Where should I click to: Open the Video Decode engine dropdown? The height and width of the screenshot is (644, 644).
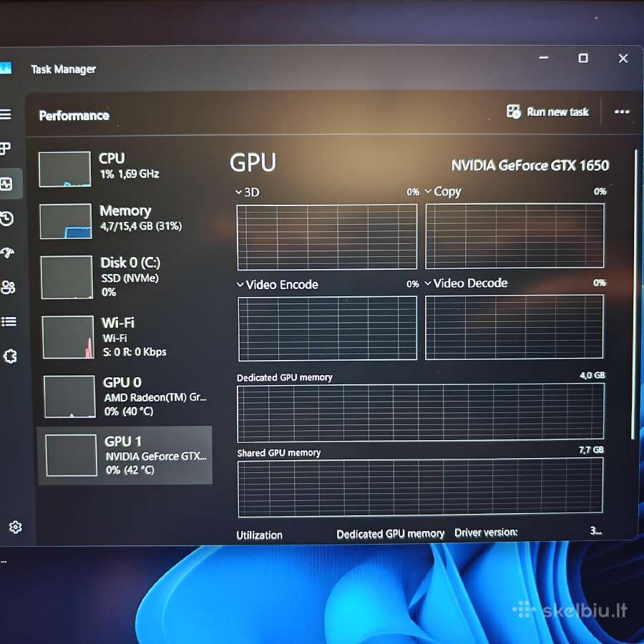(428, 283)
